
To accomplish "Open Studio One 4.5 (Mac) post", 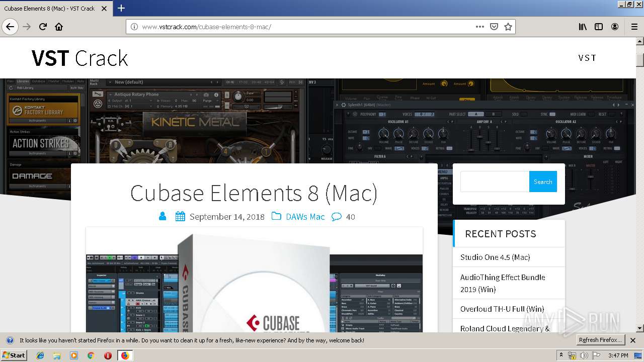I will (x=495, y=257).
